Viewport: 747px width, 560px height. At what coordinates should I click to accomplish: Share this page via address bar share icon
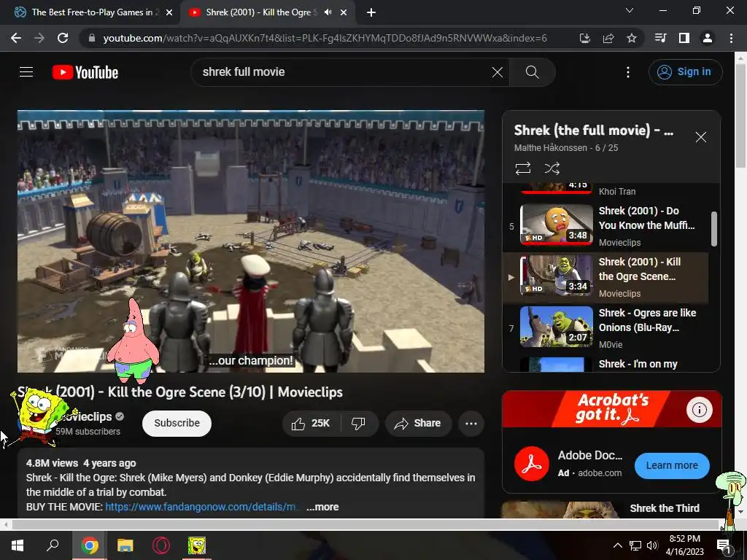point(608,38)
